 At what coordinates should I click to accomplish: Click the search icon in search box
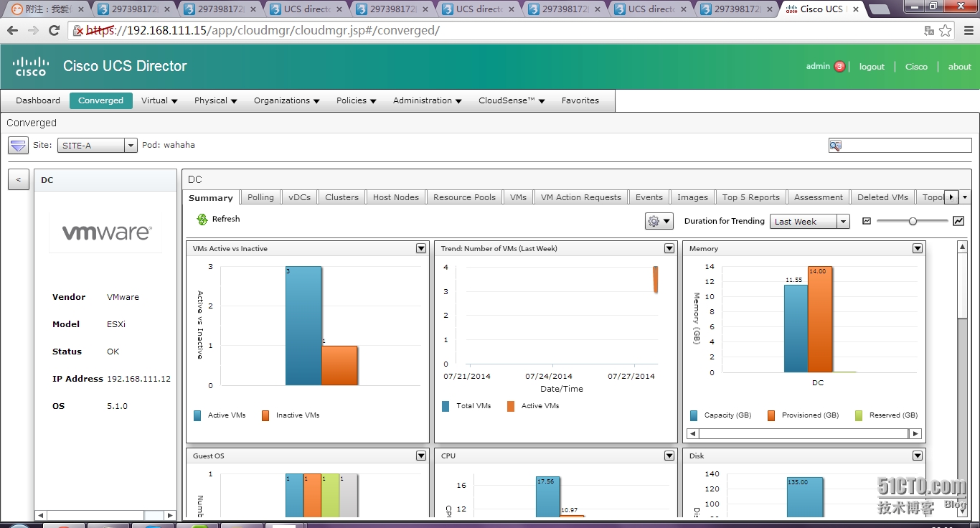point(835,146)
